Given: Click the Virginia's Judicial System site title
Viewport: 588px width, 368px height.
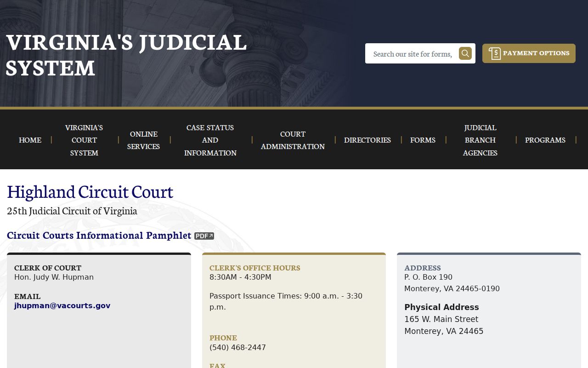Looking at the screenshot, I should (126, 55).
